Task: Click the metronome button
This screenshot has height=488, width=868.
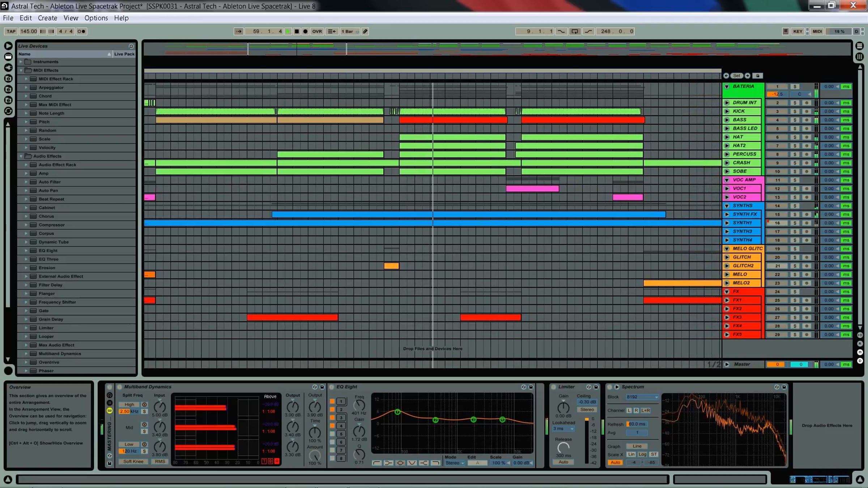Action: (81, 31)
